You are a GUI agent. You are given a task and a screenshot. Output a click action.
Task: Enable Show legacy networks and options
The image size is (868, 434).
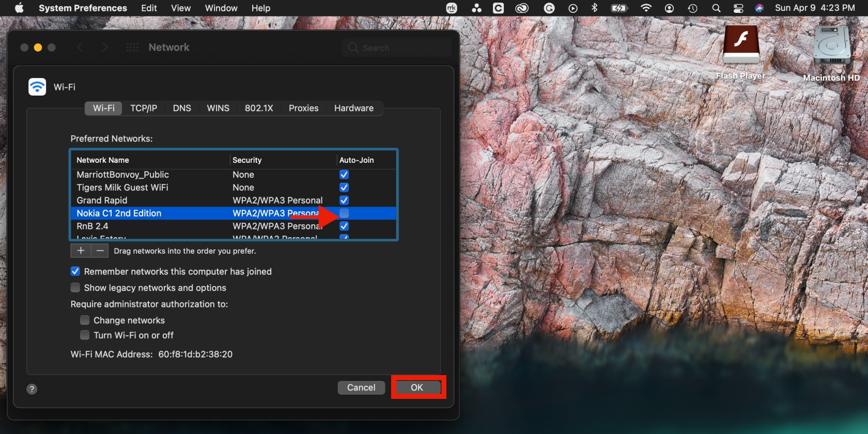point(75,288)
